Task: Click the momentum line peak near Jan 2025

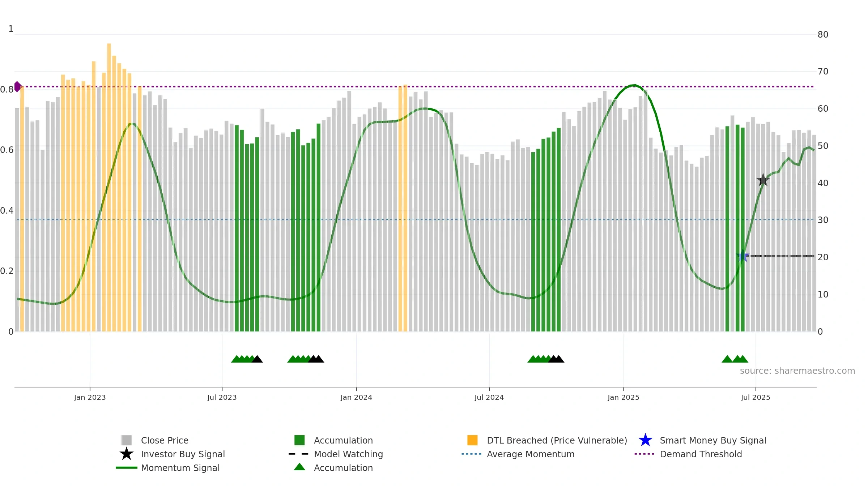Action: (x=634, y=85)
